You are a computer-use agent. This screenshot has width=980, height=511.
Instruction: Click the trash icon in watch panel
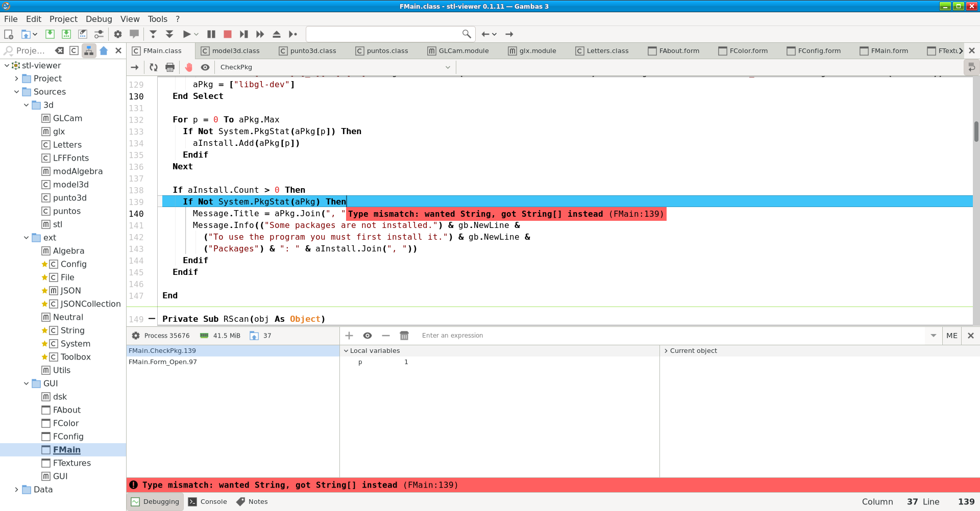(404, 336)
